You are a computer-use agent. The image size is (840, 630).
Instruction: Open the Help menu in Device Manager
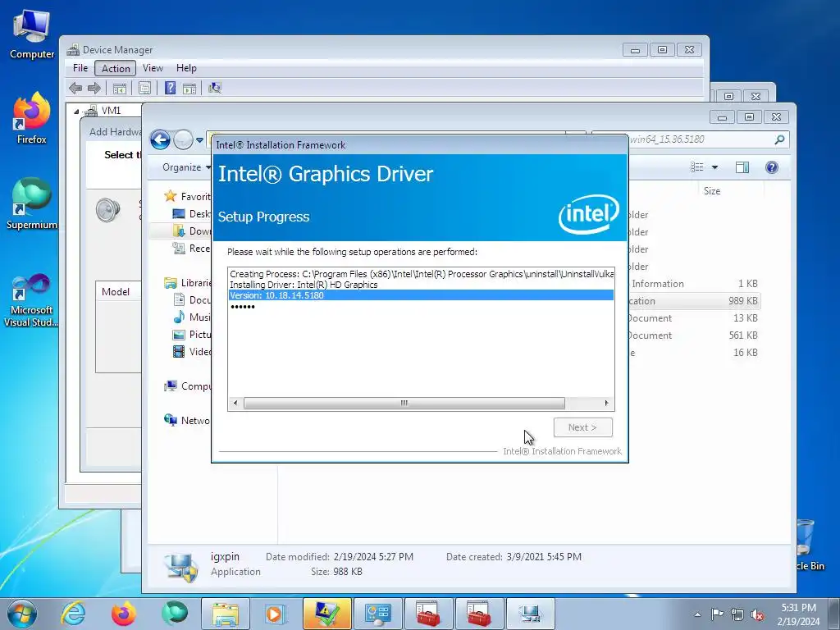(x=186, y=68)
